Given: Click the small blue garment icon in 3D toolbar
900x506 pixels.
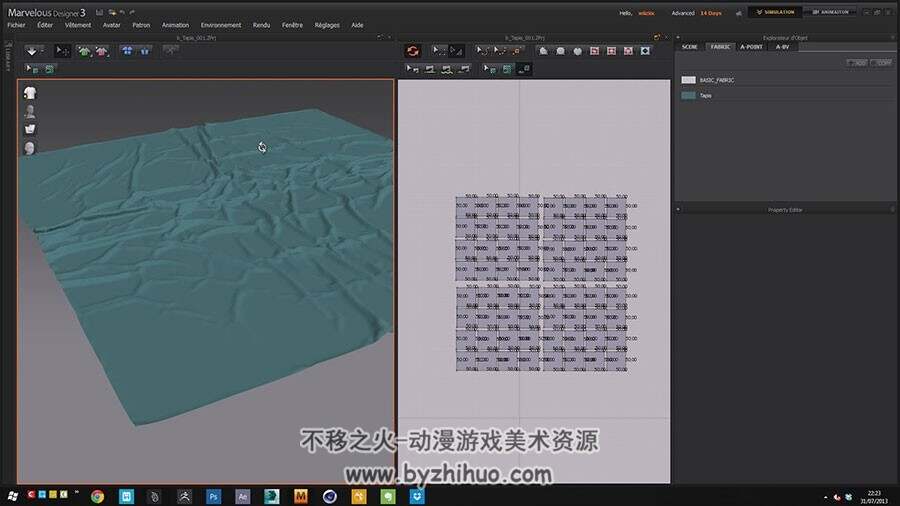Looking at the screenshot, I should click(145, 51).
